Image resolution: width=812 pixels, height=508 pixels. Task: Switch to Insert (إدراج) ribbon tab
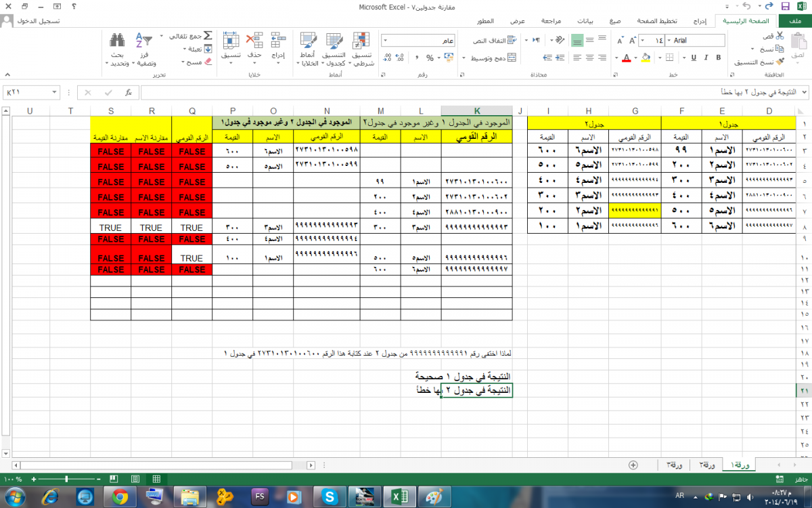[x=700, y=21]
